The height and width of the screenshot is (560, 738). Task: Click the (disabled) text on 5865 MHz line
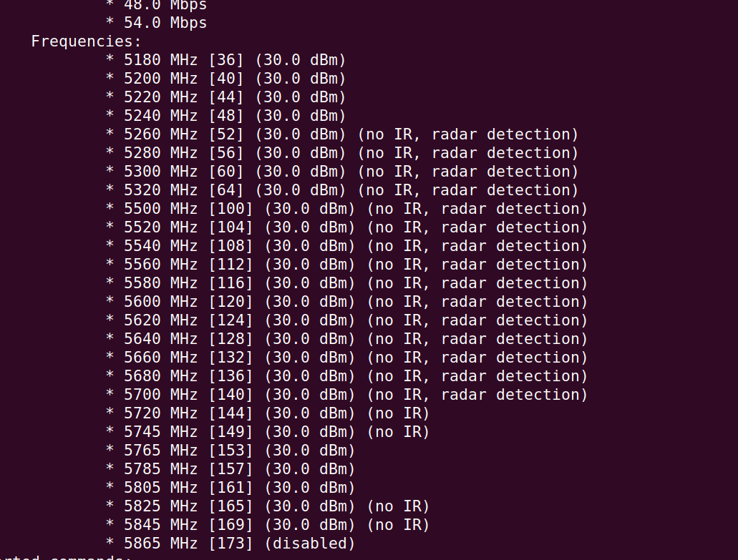point(310,544)
